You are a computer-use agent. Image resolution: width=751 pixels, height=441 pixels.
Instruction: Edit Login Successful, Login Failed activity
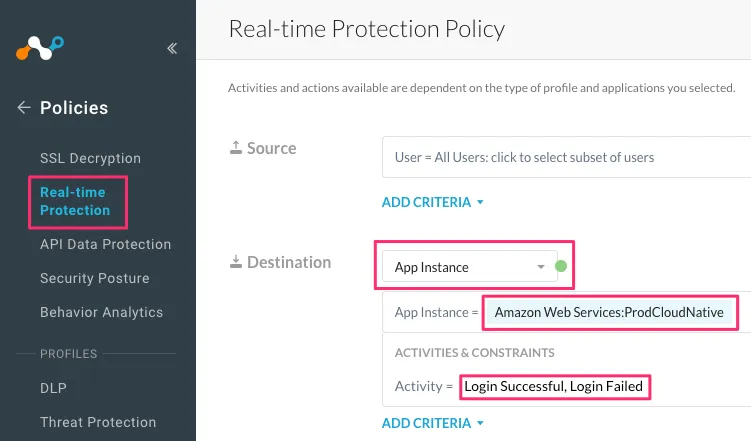[x=554, y=386]
